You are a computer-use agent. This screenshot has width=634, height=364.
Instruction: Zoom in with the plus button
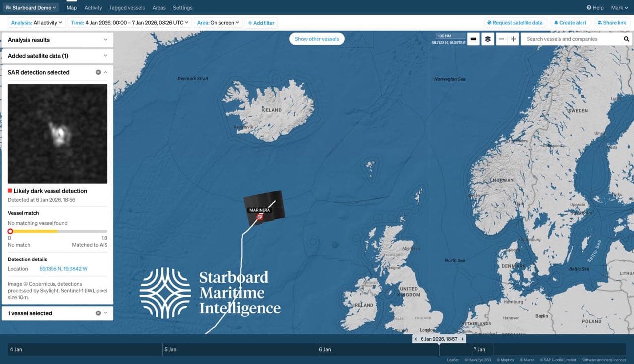(513, 39)
